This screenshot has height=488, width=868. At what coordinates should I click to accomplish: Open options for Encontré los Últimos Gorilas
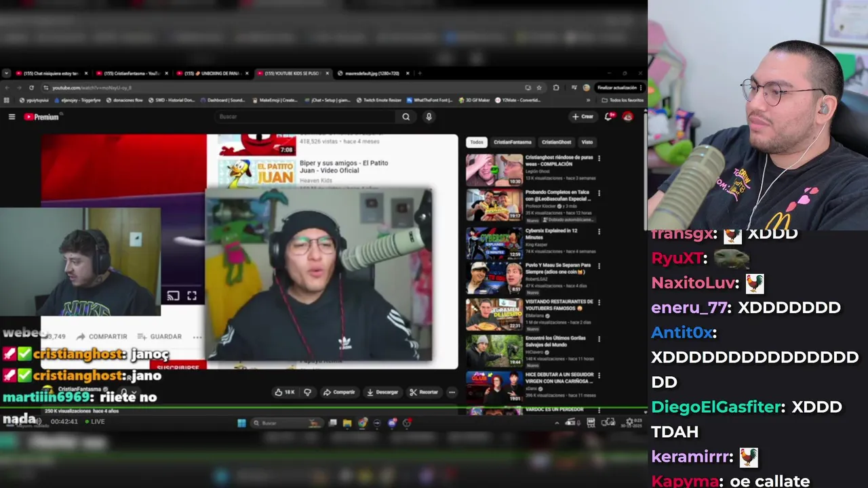point(599,340)
